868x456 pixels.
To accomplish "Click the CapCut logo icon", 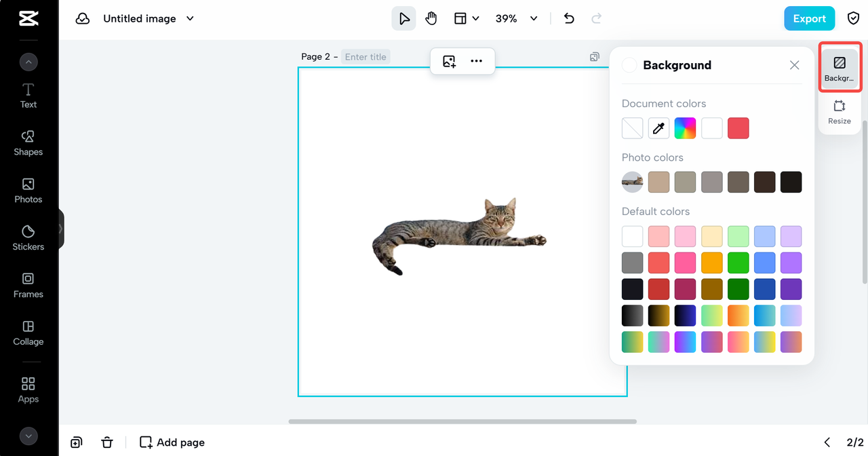I will point(28,18).
